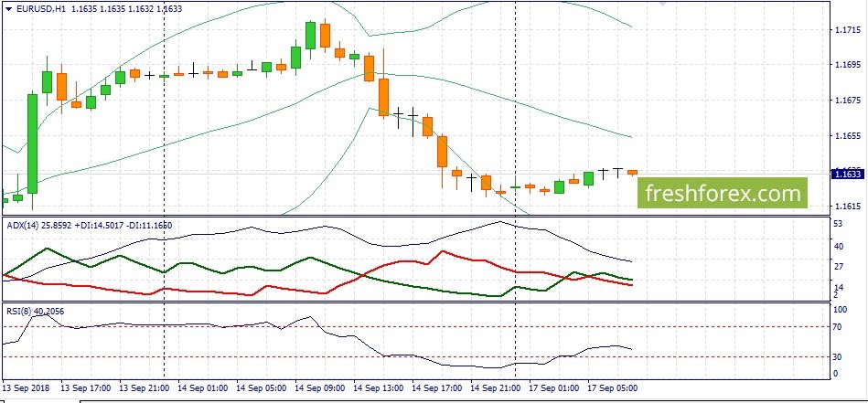Click the RSI(8) 40.2056 indicator label

[x=35, y=312]
